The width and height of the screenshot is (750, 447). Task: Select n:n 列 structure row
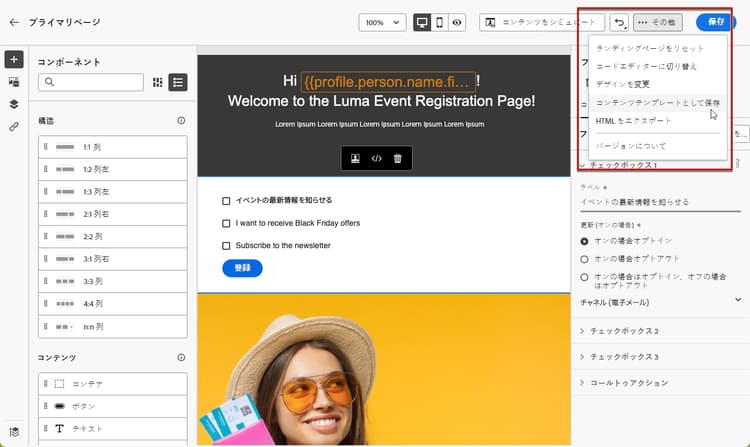(113, 327)
